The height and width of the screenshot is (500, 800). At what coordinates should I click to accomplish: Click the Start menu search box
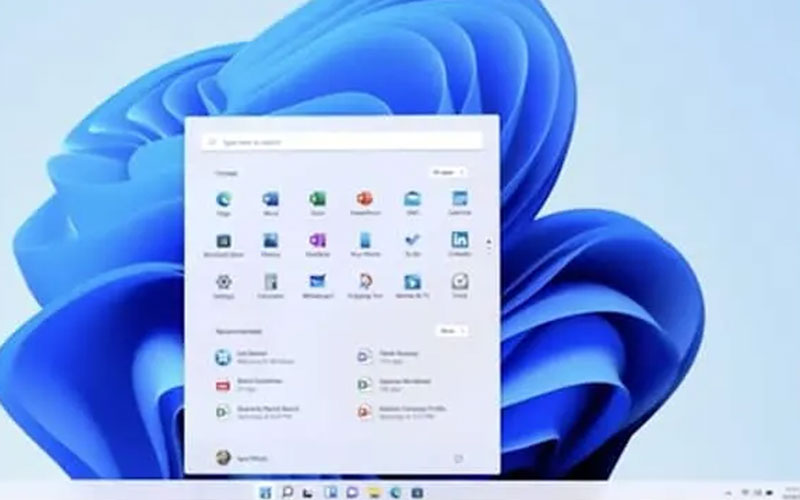pyautogui.click(x=342, y=142)
